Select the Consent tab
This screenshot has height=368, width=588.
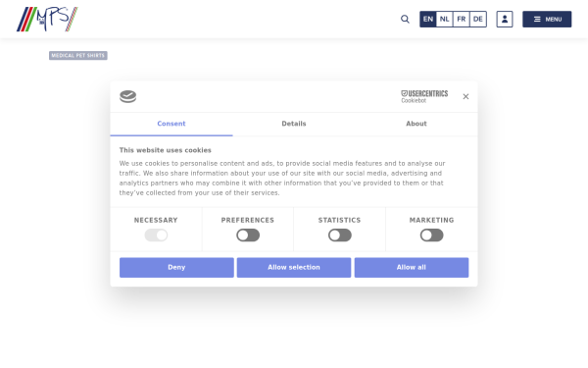(171, 124)
